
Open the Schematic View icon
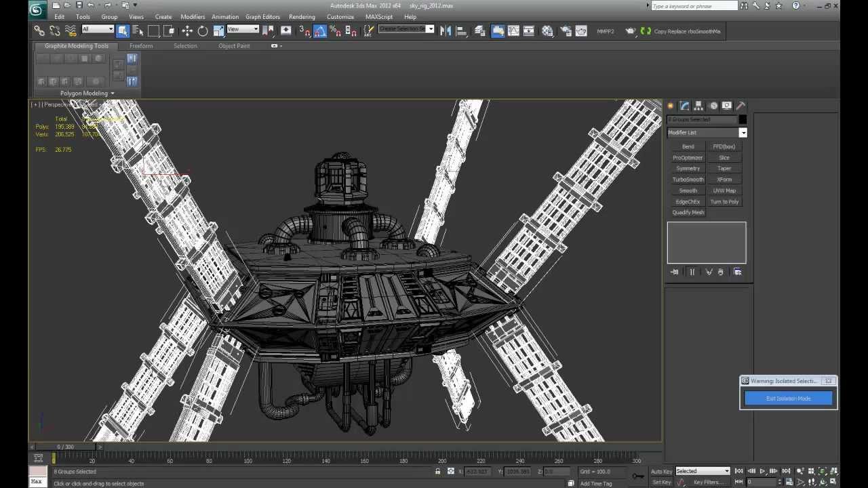[529, 30]
